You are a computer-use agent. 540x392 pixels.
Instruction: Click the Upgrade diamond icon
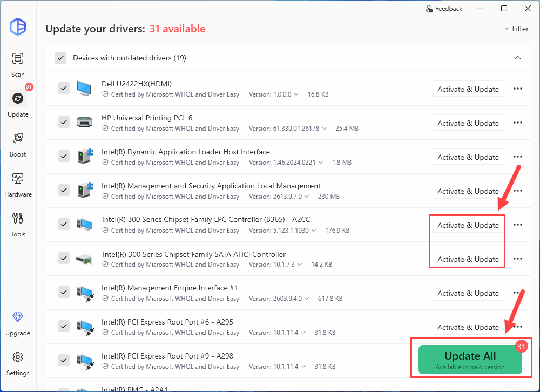point(18,317)
